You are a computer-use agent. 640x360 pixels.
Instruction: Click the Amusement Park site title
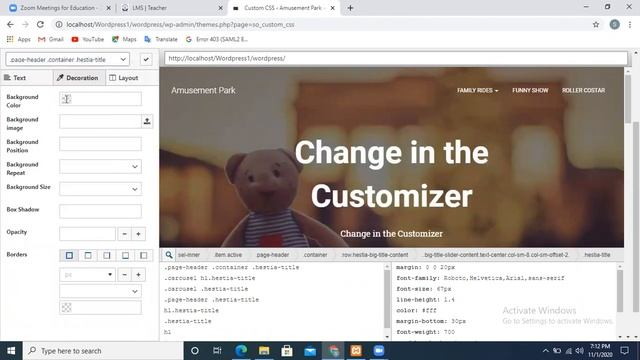pos(203,90)
